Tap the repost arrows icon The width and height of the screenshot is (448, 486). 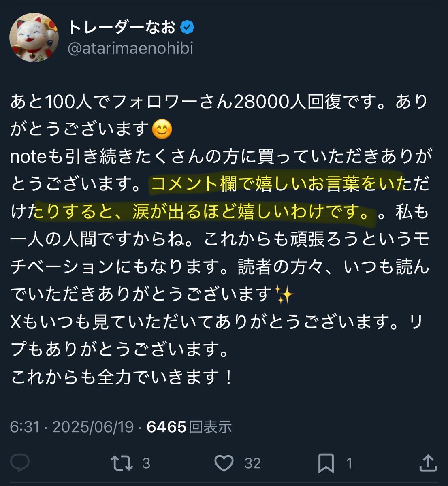point(122,463)
